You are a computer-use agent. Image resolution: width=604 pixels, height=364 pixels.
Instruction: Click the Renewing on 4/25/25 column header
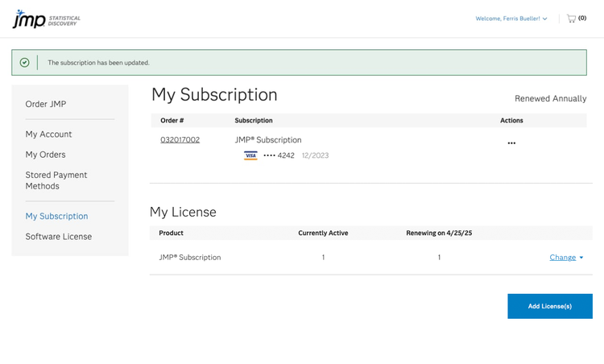(x=439, y=233)
